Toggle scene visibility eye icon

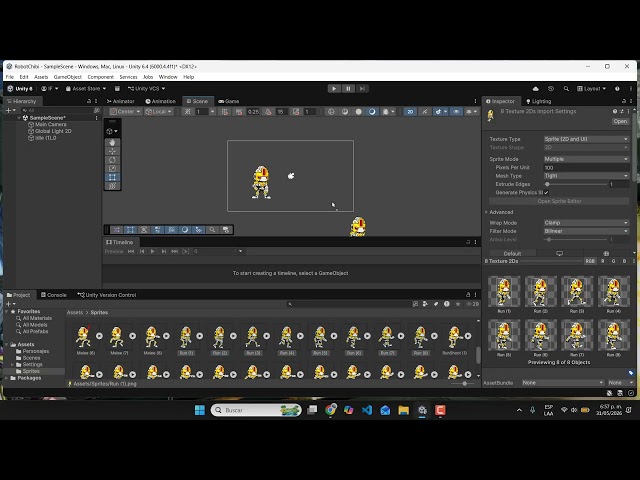coord(456,111)
